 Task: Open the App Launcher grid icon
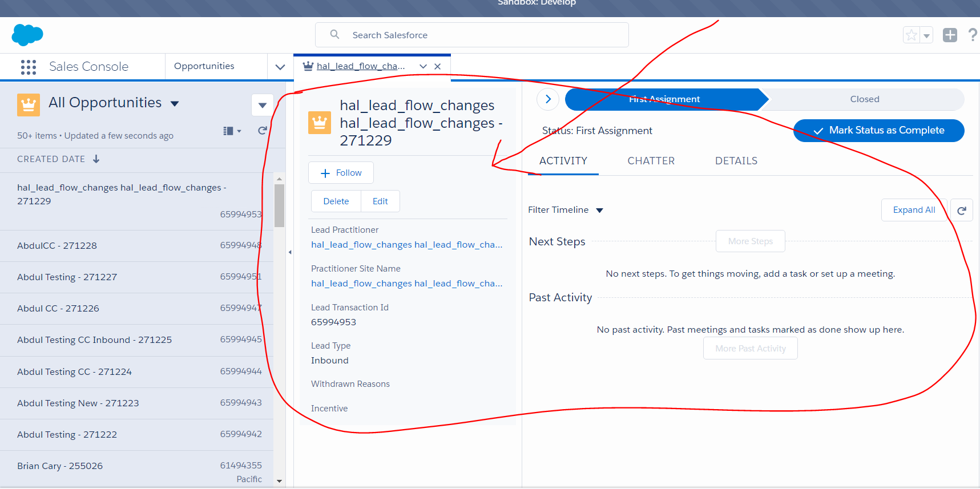click(29, 67)
